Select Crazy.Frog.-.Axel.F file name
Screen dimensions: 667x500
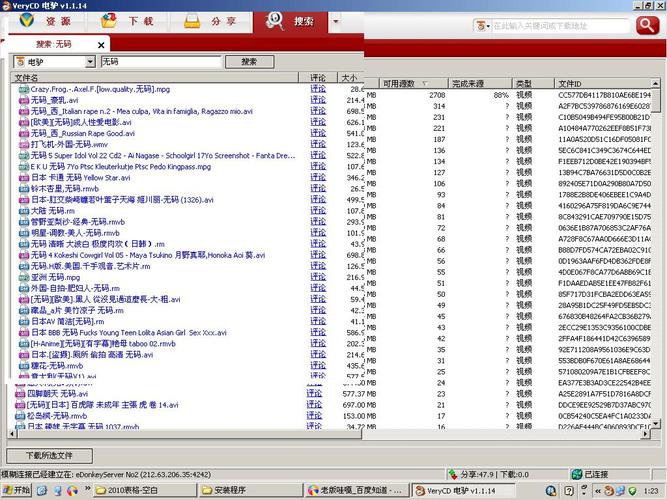click(x=100, y=89)
